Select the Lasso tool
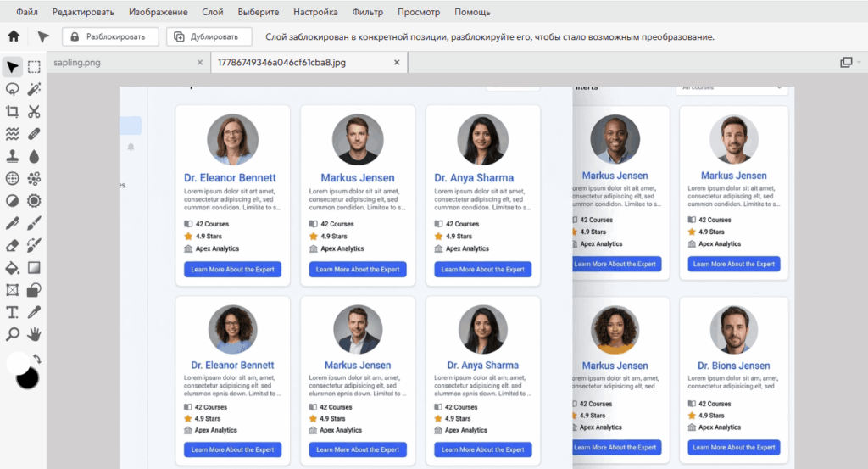868x469 pixels. (x=12, y=89)
